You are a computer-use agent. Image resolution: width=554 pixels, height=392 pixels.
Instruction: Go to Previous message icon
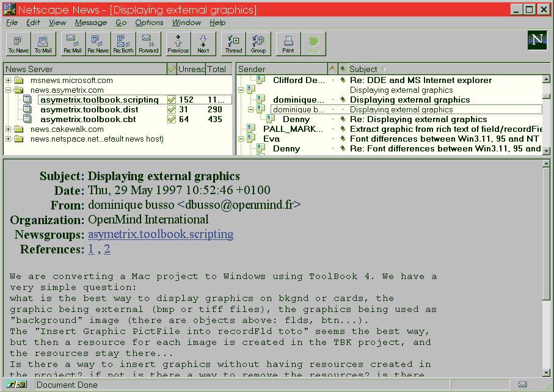178,44
